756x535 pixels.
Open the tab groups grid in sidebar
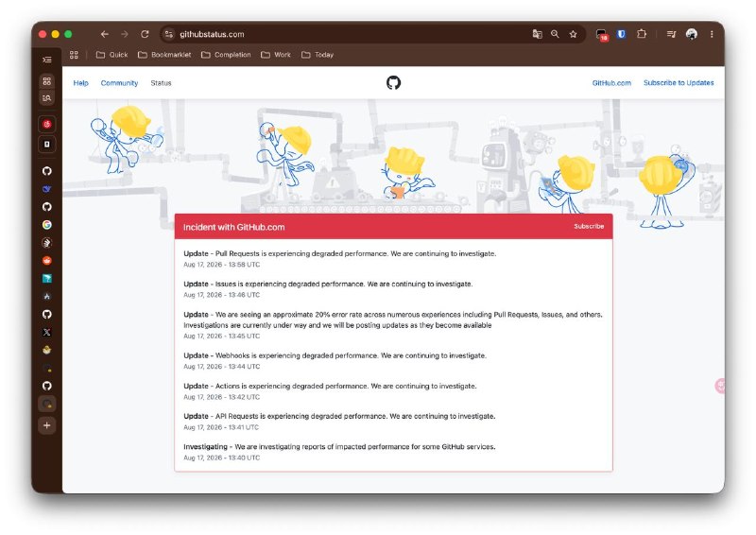(x=46, y=81)
